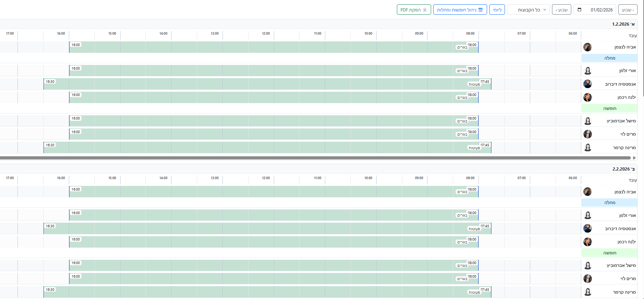This screenshot has width=644, height=299.
Task: Expand the כל הקבוצות groups dropdown
Action: point(529,10)
